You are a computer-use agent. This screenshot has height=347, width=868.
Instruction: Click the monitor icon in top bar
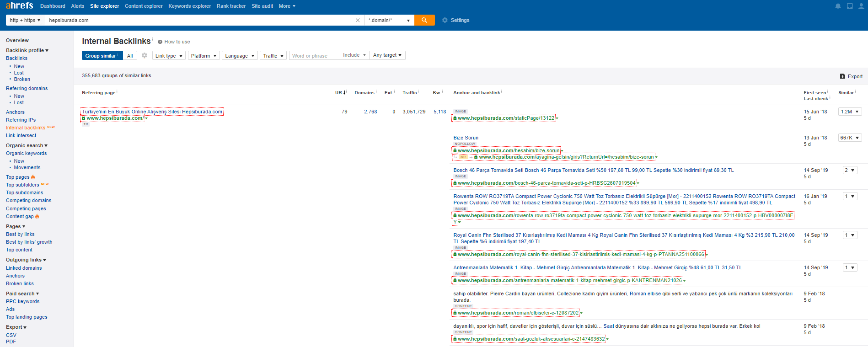point(850,6)
